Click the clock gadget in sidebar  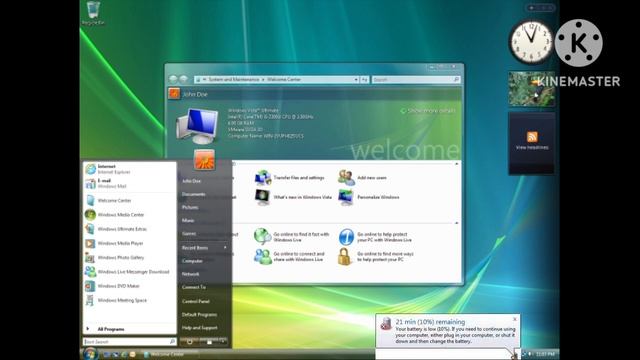[531, 42]
